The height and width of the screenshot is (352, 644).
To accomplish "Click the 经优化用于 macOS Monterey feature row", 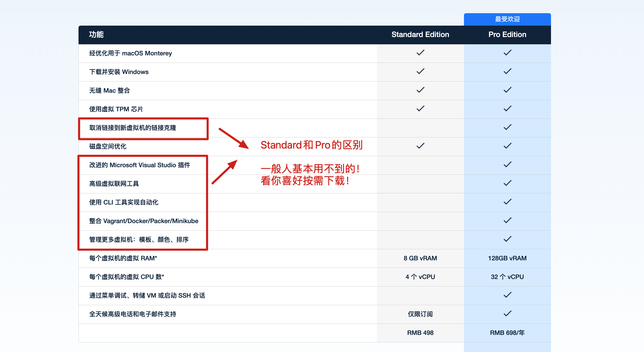I will [x=315, y=53].
